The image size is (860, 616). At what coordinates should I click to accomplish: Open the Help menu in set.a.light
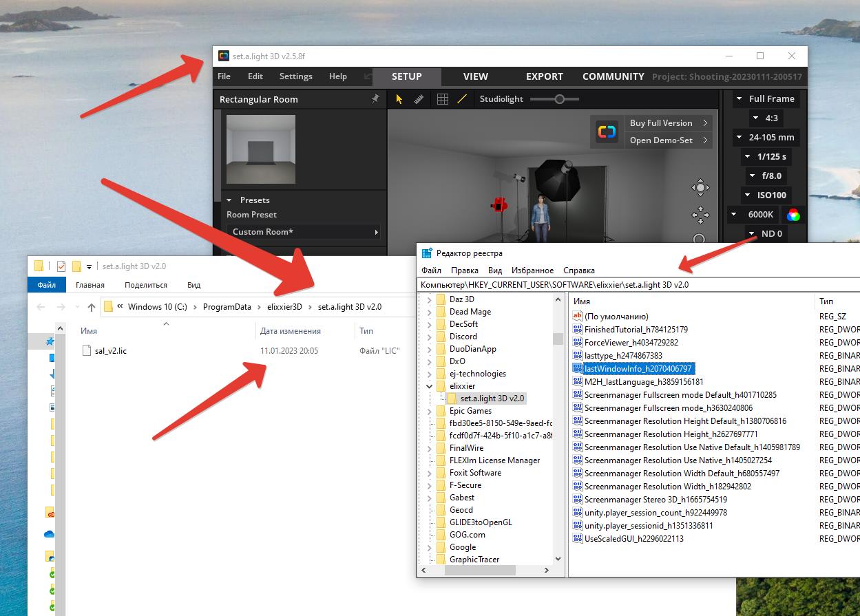(x=338, y=76)
